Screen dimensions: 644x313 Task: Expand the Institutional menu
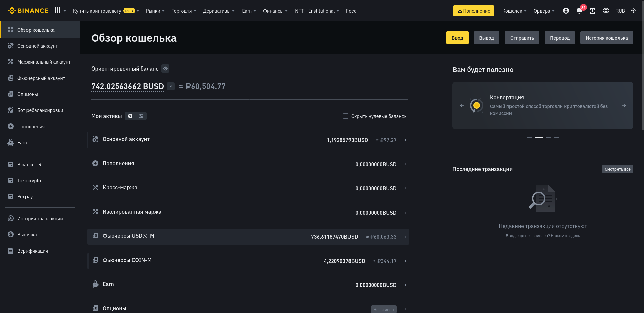(x=324, y=11)
